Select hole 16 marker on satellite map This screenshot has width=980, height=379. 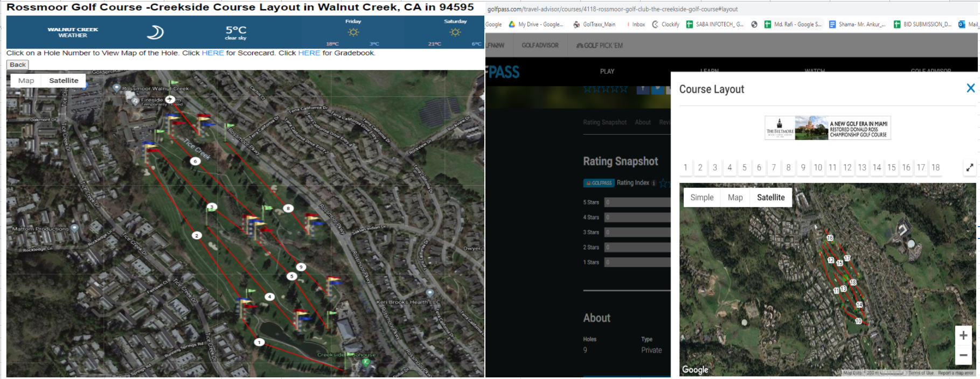(830, 237)
